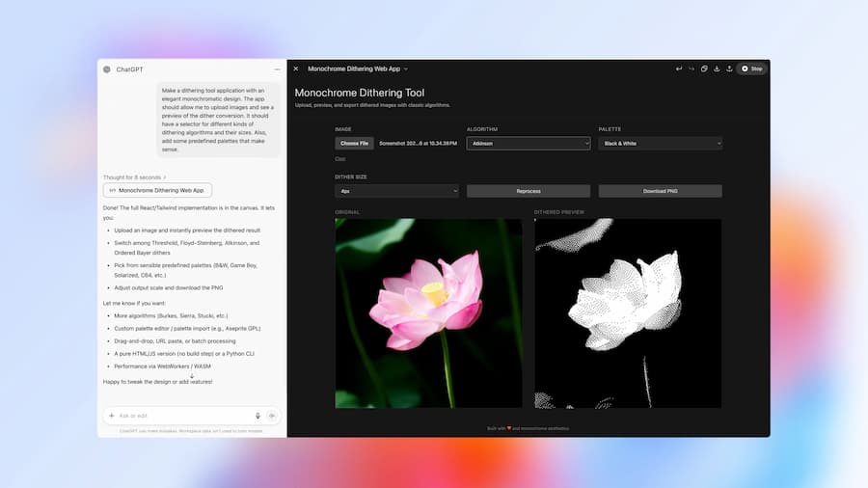Click the ChatGPT logo icon
The image size is (868, 488).
pyautogui.click(x=107, y=69)
